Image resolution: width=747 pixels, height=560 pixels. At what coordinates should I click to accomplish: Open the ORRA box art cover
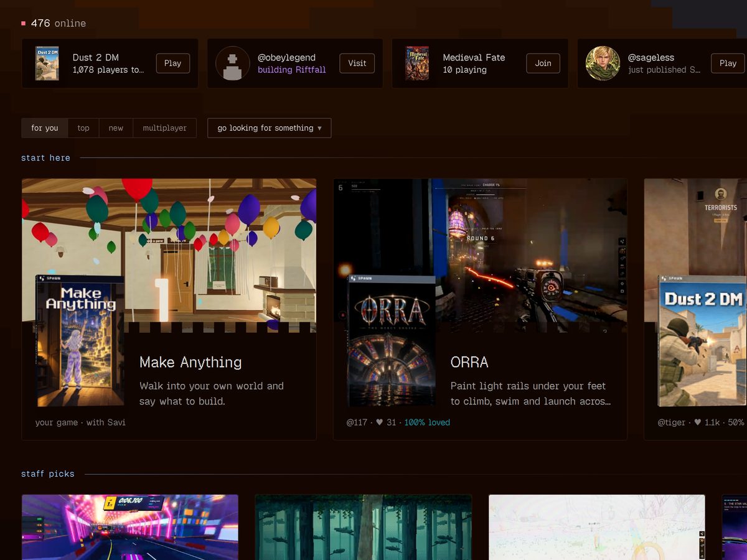pyautogui.click(x=391, y=341)
